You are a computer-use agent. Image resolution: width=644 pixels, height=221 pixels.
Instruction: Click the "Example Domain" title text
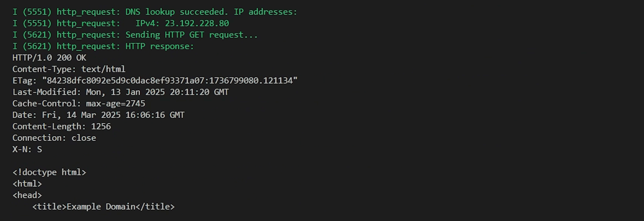coord(101,207)
